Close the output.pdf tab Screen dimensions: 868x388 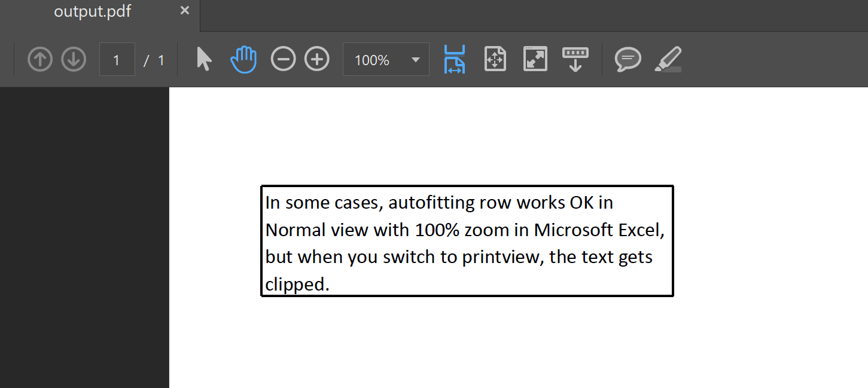point(184,10)
